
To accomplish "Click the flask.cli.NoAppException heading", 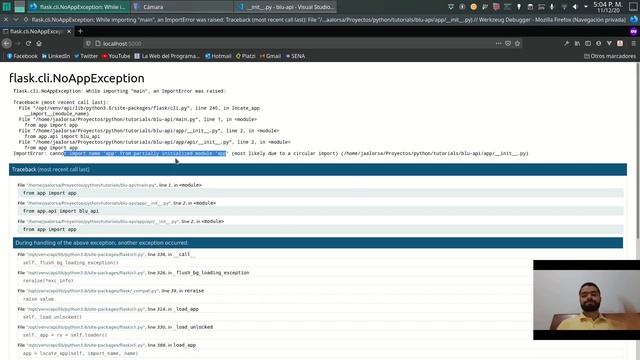I will (77, 78).
